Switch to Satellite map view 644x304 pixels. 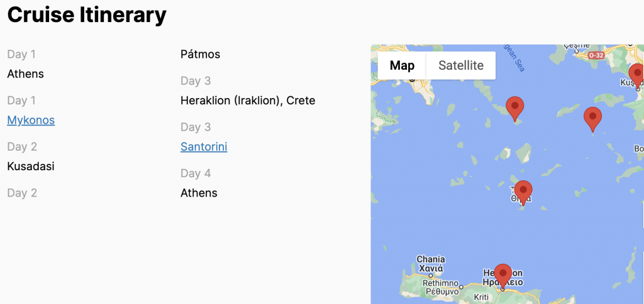coord(461,65)
